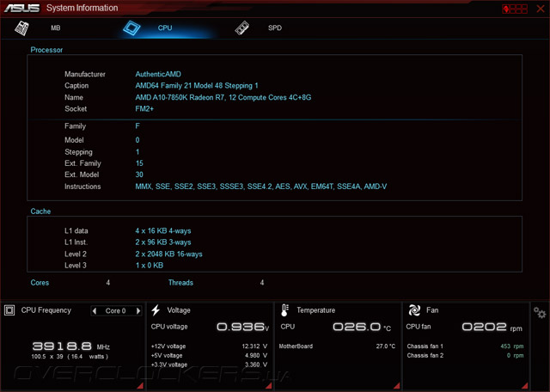Image resolution: width=550 pixels, height=392 pixels.
Task: Click the CPU fan 0202 rpm readout
Action: [x=492, y=327]
